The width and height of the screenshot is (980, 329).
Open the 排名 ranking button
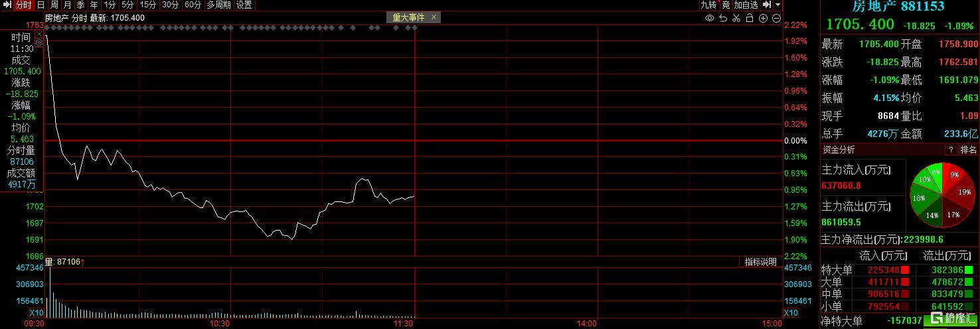point(969,150)
